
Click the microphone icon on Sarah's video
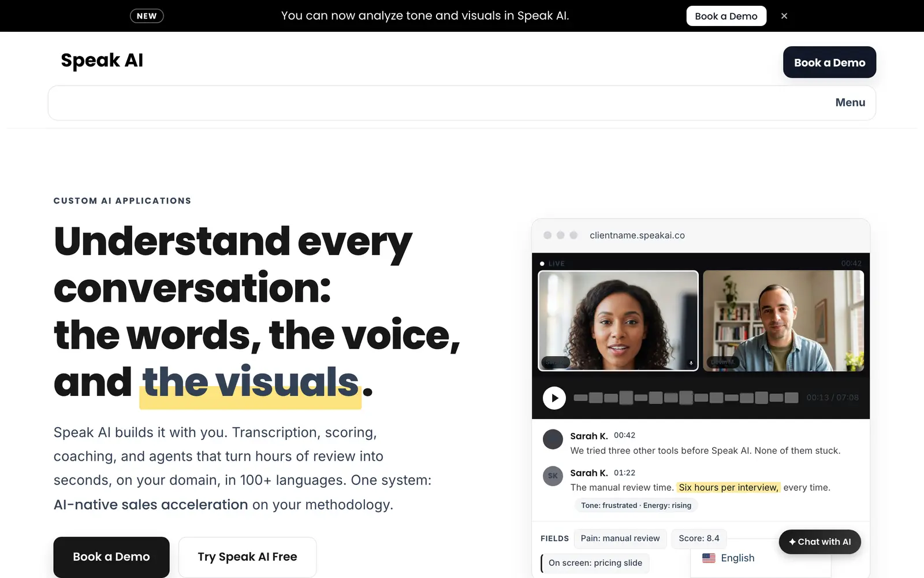[x=691, y=363]
